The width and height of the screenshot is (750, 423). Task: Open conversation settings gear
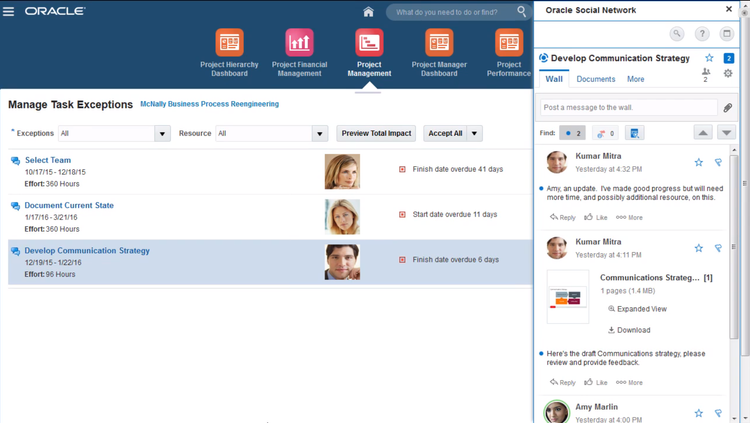728,73
